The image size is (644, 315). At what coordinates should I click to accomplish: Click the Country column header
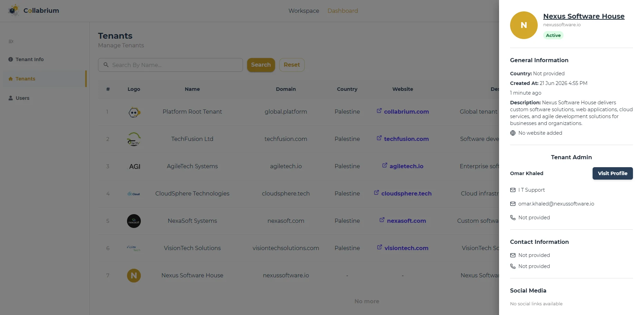click(x=347, y=89)
